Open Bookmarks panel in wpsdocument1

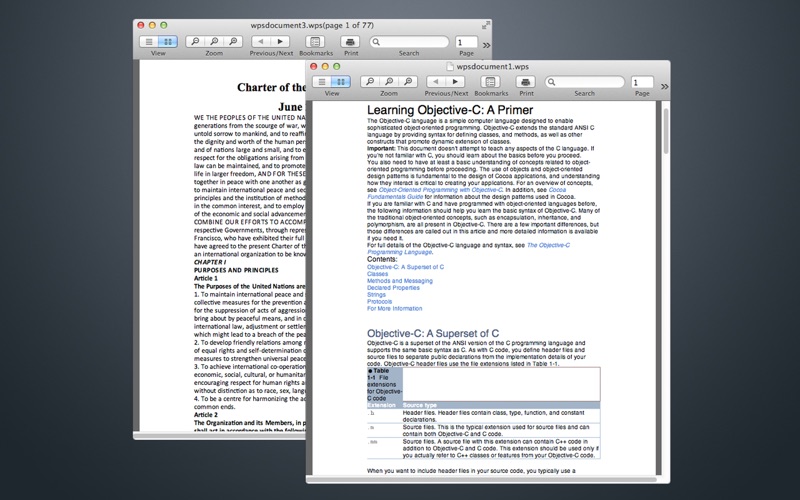490,82
